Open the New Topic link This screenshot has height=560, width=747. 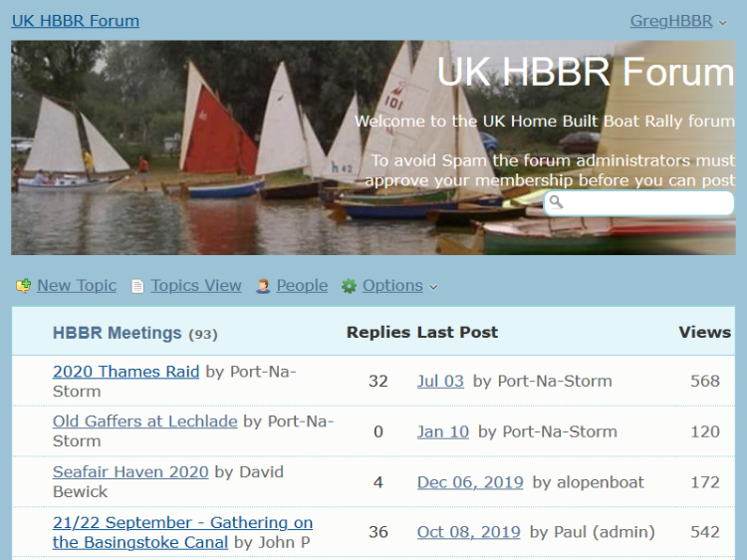pyautogui.click(x=77, y=286)
